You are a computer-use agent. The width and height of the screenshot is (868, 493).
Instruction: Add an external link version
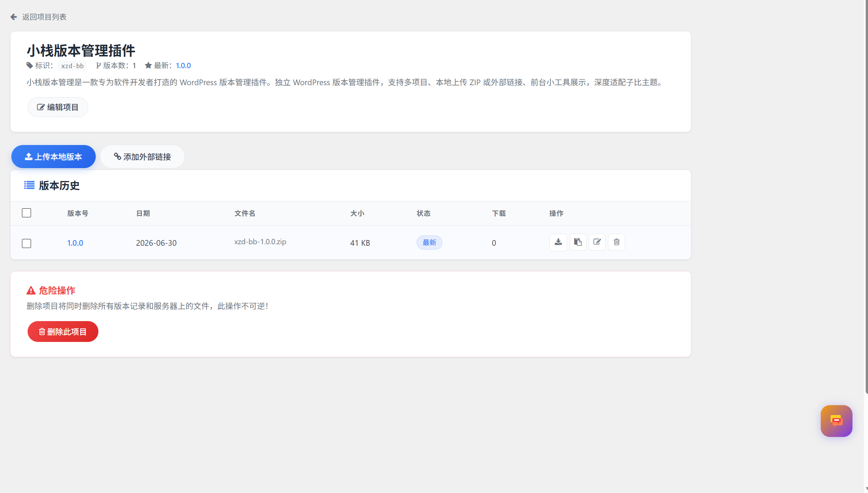coord(142,156)
